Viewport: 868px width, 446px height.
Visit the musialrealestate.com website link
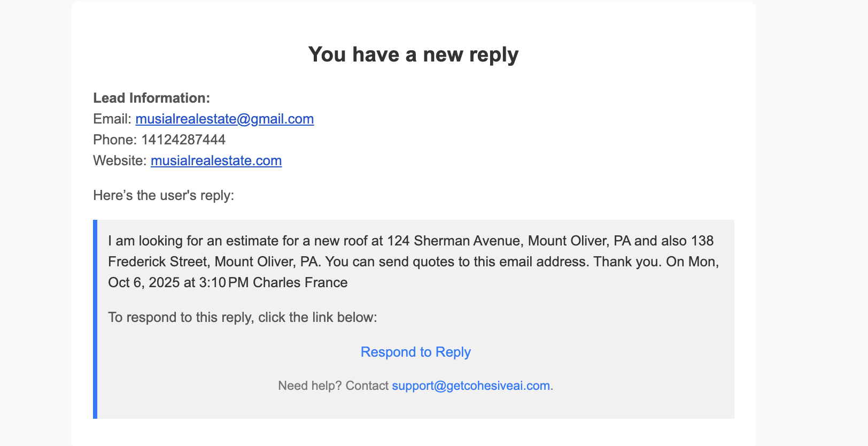pyautogui.click(x=216, y=160)
